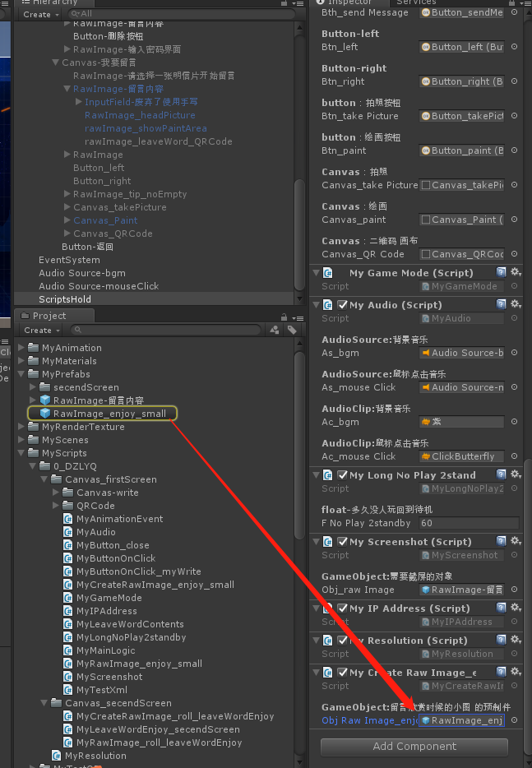Disable My Audio script checkbox
532x768 pixels.
pos(342,305)
